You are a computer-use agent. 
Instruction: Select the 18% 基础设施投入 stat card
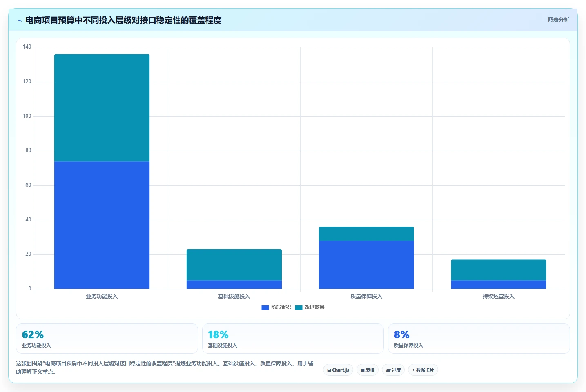293,339
